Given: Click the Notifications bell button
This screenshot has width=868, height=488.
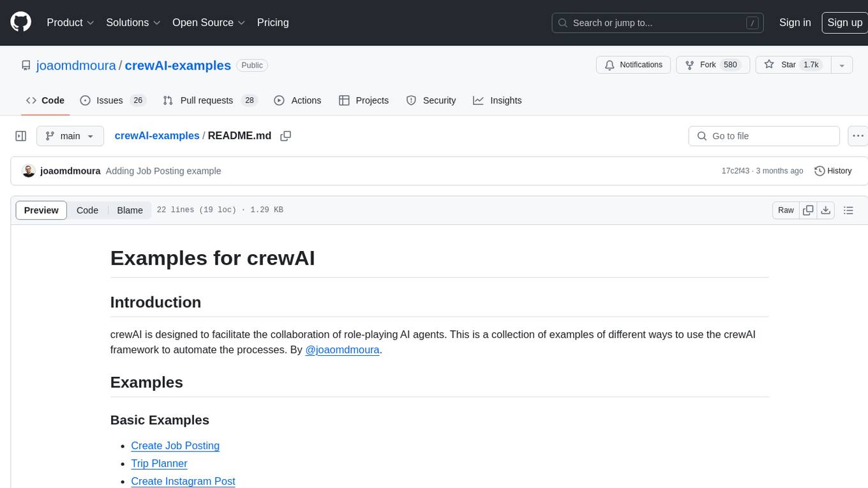Looking at the screenshot, I should (x=633, y=65).
